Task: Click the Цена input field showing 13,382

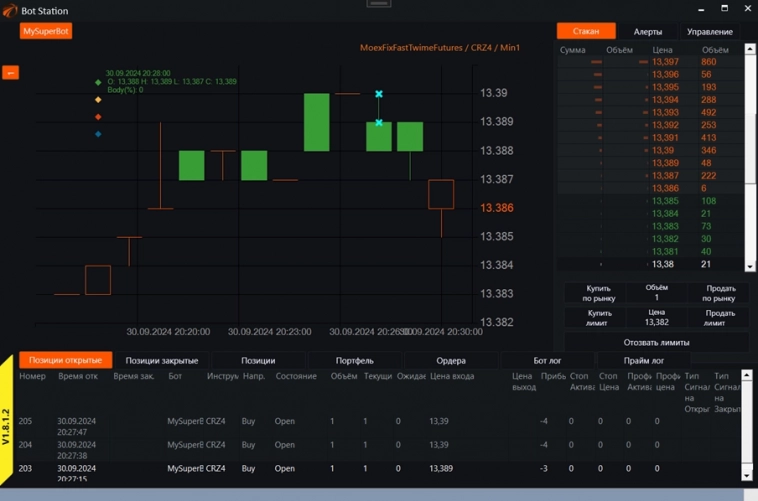Action: (x=656, y=322)
